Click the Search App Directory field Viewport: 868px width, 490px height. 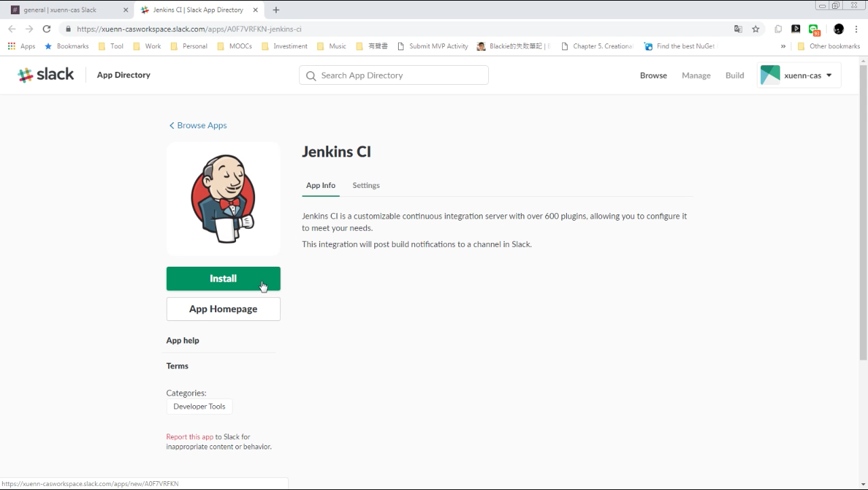[x=394, y=75]
